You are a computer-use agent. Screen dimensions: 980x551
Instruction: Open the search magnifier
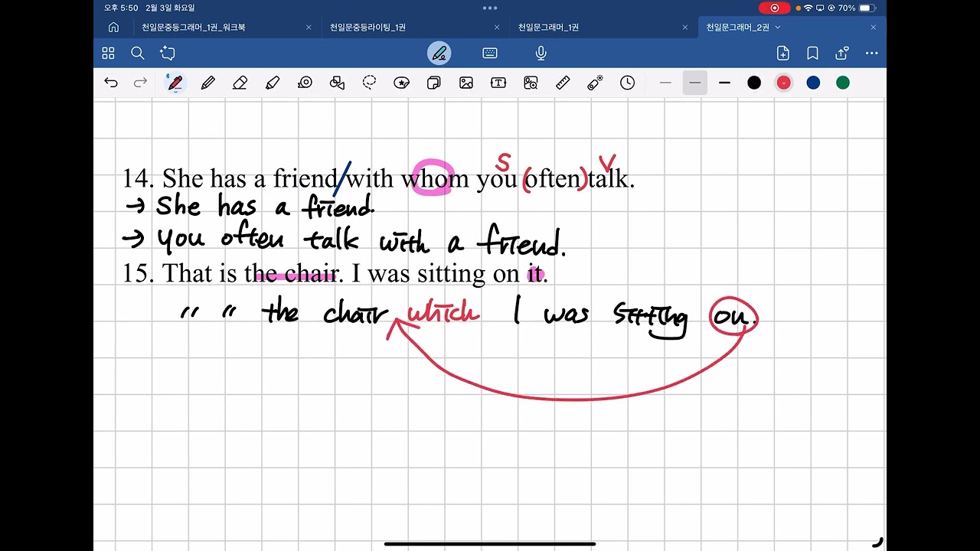pos(138,53)
